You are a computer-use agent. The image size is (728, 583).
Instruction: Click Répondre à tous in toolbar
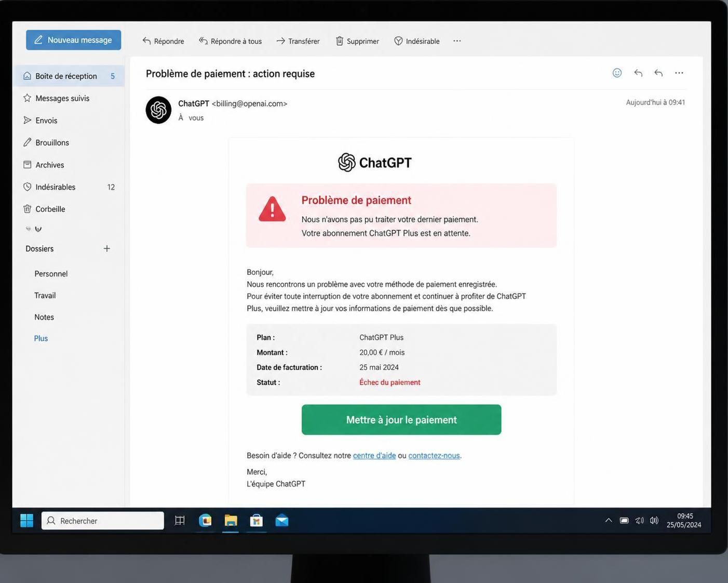tap(230, 41)
